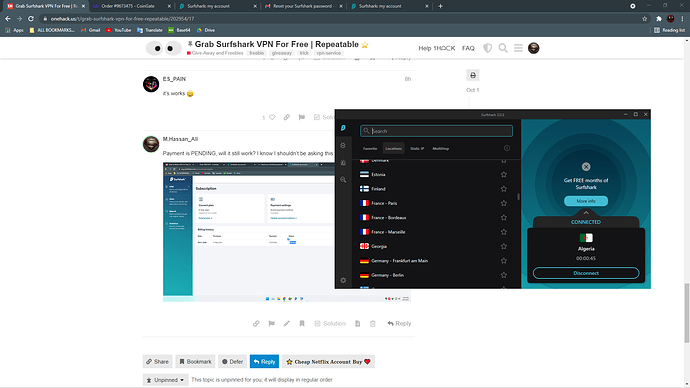Click the Surfshark logo in app sidebar

[x=343, y=128]
